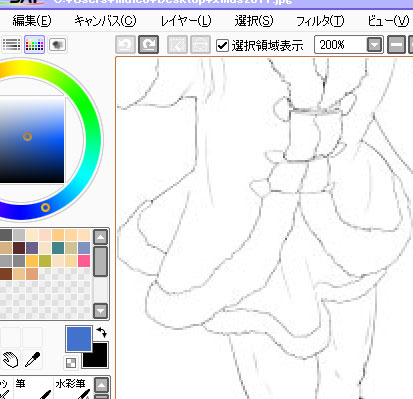The height and width of the screenshot is (399, 413).
Task: Click the 200% zoom value field
Action: click(340, 45)
